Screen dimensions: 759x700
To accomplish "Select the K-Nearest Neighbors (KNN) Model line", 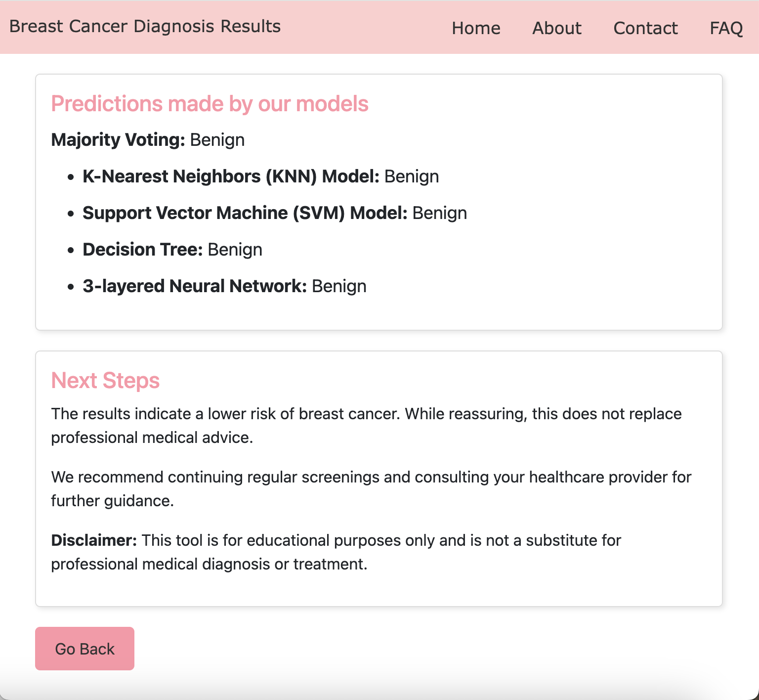I will point(260,176).
